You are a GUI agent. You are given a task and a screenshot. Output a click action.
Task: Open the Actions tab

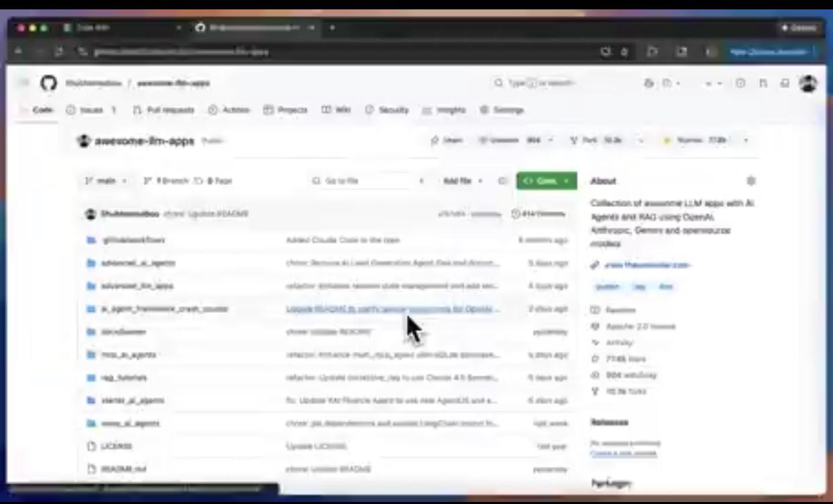[x=229, y=110]
